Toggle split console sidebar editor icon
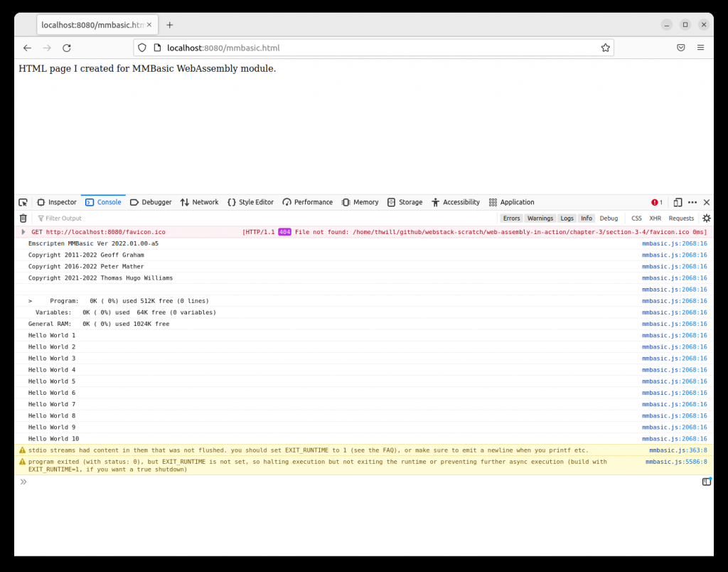This screenshot has width=728, height=572. pyautogui.click(x=706, y=482)
